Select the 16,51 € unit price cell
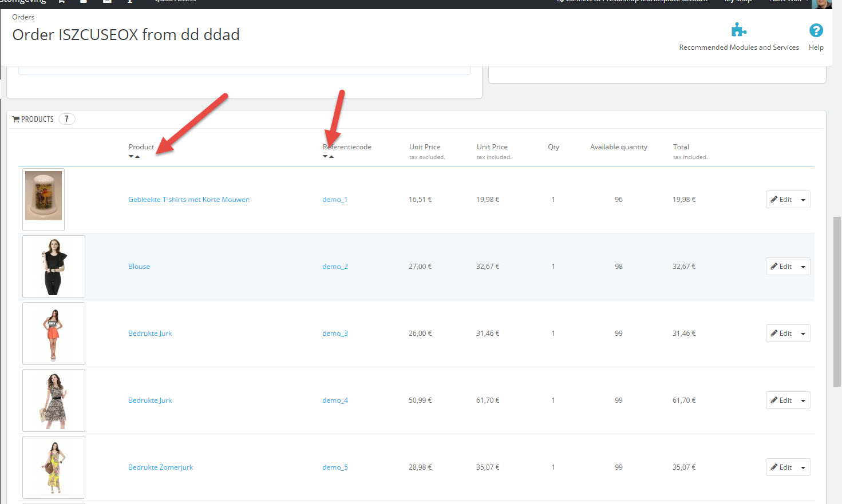This screenshot has height=504, width=842. tap(420, 200)
